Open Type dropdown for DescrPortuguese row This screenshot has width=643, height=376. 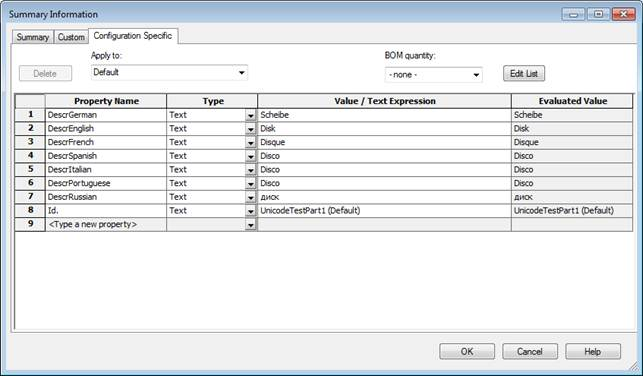251,184
